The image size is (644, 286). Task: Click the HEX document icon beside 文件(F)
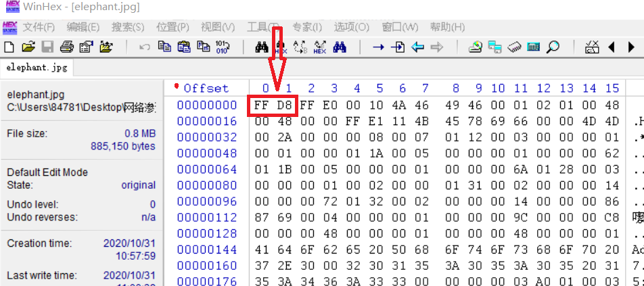[10, 28]
